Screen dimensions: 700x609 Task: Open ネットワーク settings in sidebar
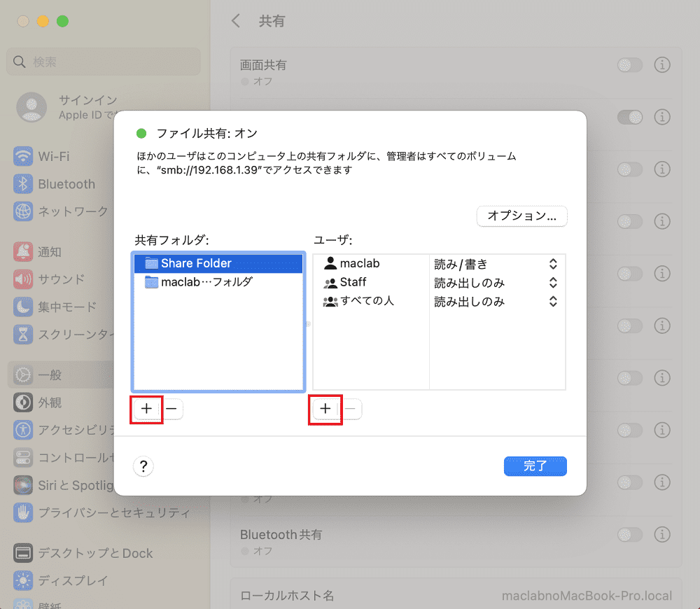(61, 211)
